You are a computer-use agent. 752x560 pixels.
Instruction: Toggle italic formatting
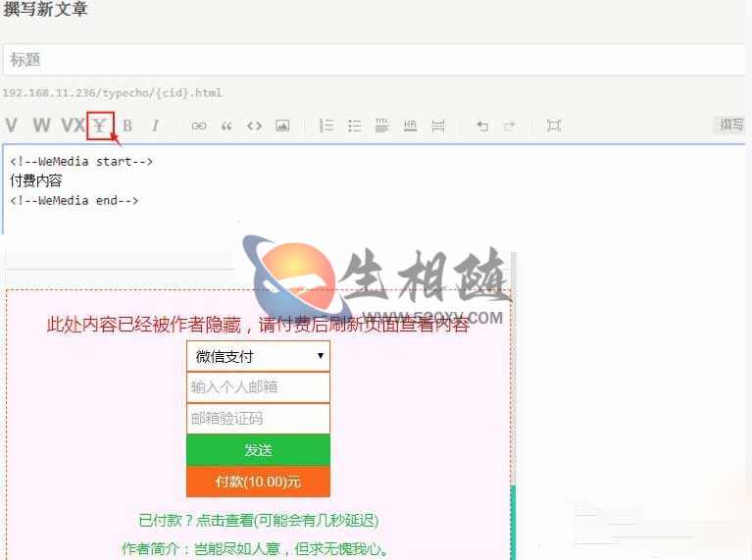pyautogui.click(x=155, y=126)
